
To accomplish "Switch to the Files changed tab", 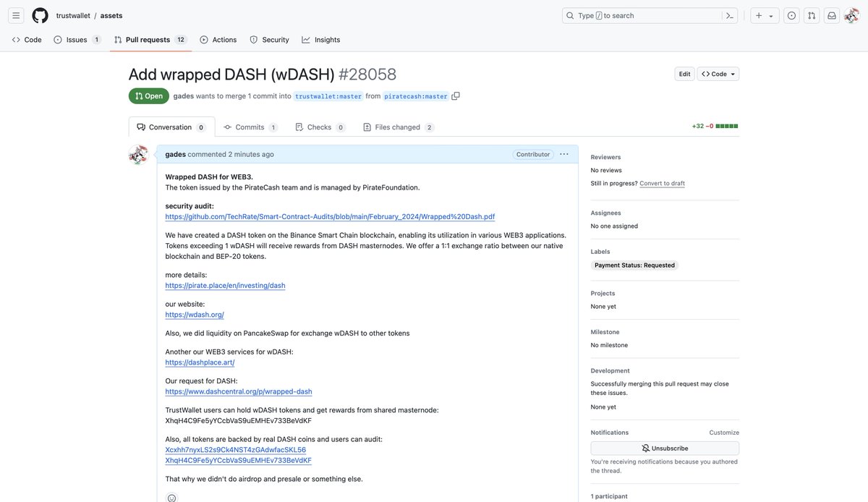I will pos(399,127).
